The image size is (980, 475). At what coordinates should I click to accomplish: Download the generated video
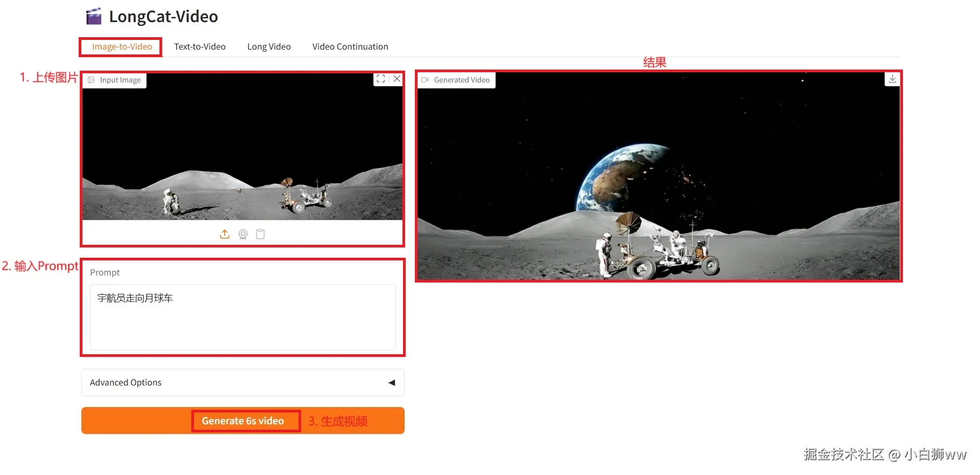coord(892,79)
